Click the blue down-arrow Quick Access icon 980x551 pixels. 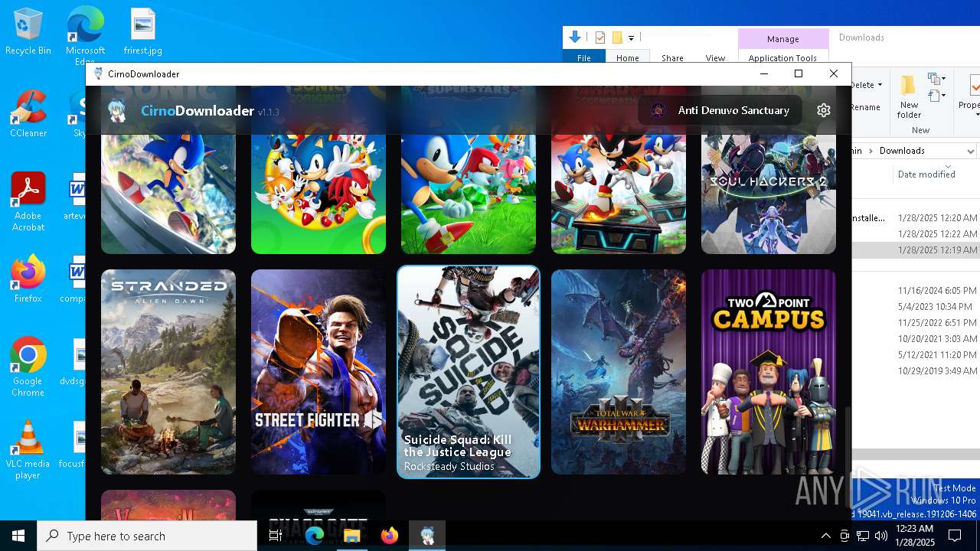tap(575, 37)
